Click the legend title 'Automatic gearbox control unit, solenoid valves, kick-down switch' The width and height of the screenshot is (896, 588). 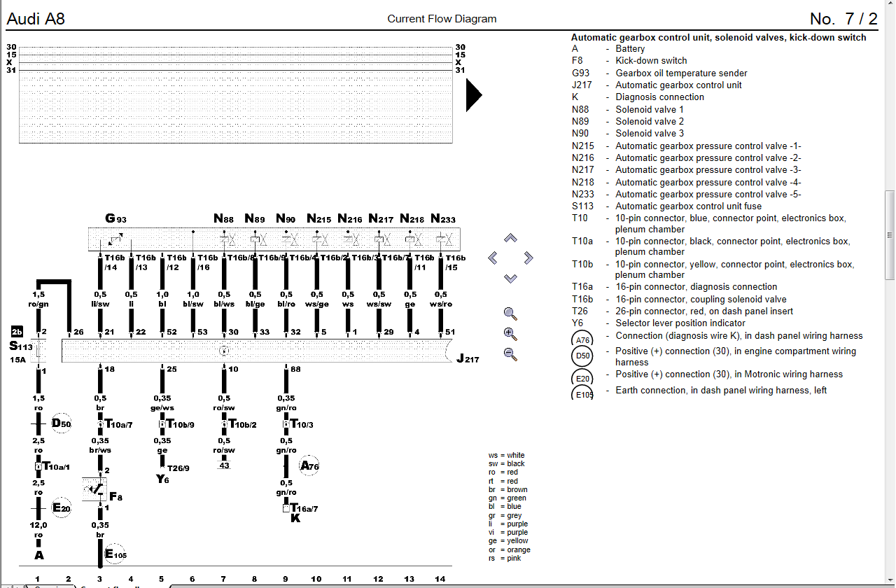point(719,37)
